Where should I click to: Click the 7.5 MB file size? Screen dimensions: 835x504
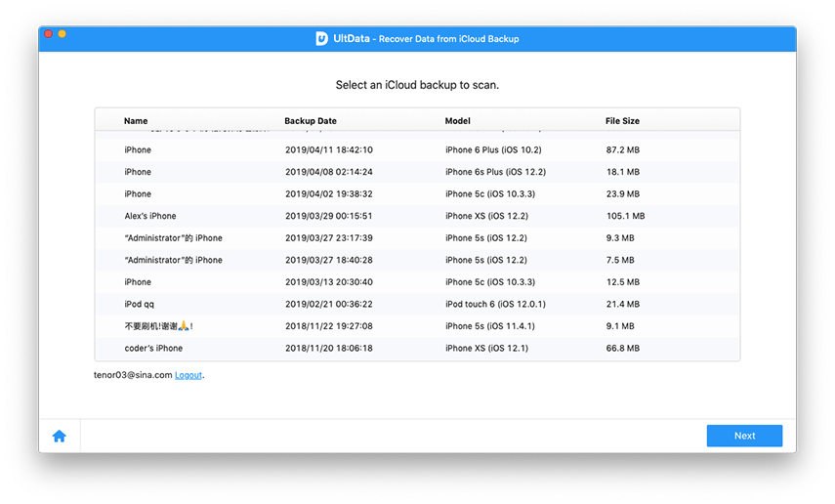(620, 260)
